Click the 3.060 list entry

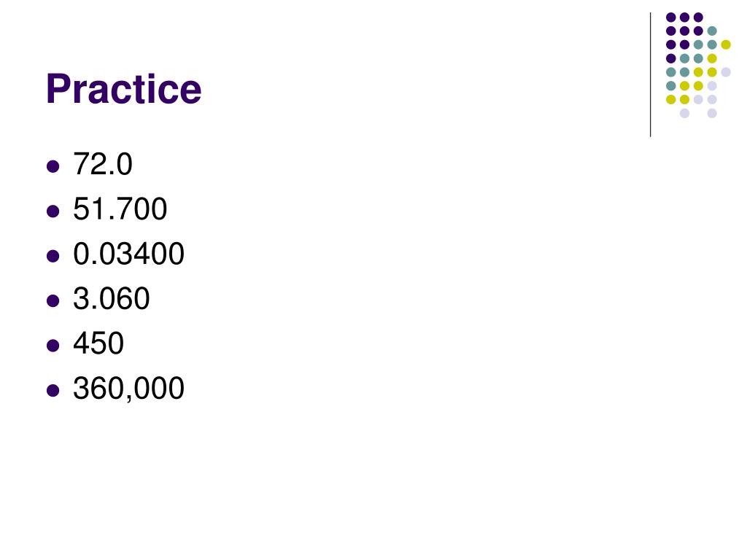[112, 298]
